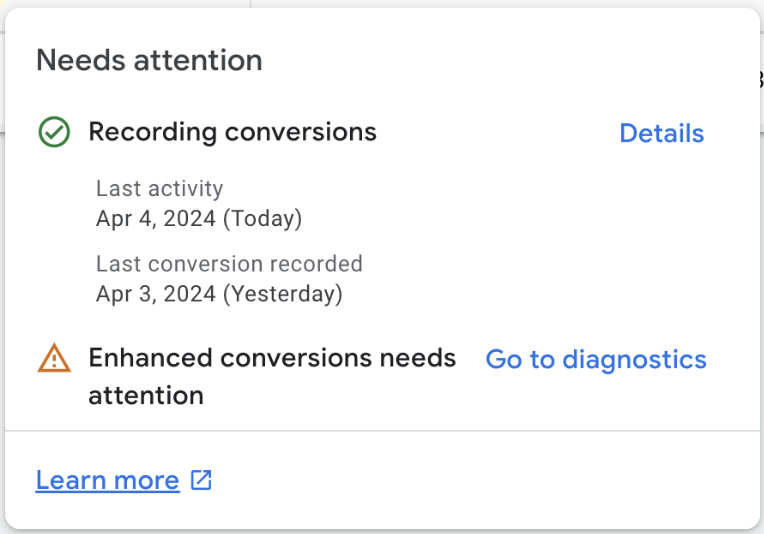764x534 pixels.
Task: Click the Last conversion recorded label
Action: tap(229, 264)
